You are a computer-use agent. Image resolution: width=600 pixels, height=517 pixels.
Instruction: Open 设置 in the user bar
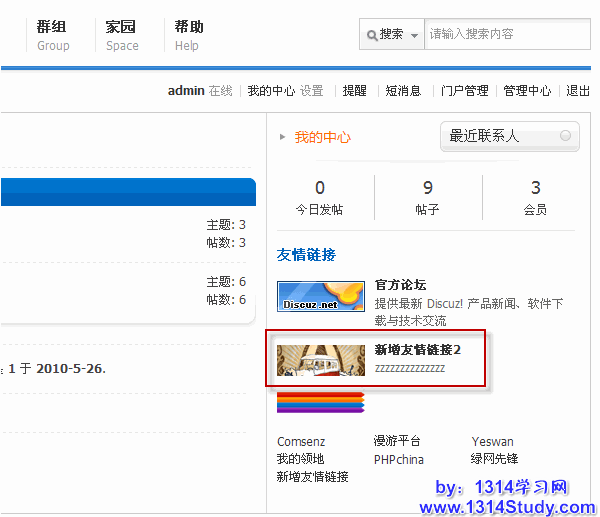[x=312, y=91]
